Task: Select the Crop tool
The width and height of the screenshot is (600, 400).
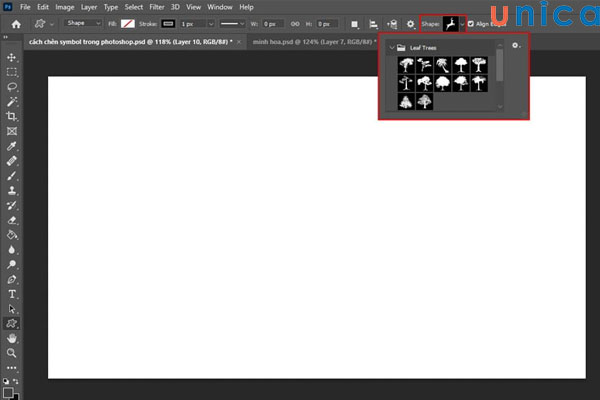Action: [x=12, y=117]
